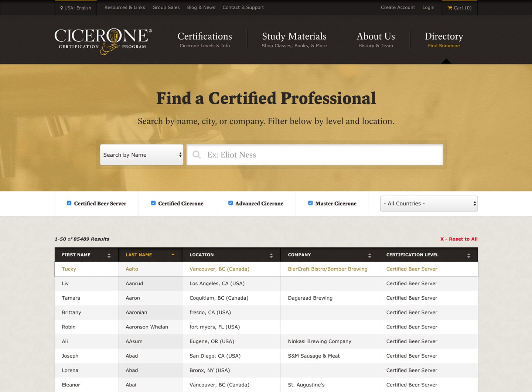This screenshot has height=392, width=532.
Task: Click first name Tamara
Action: 71,298
